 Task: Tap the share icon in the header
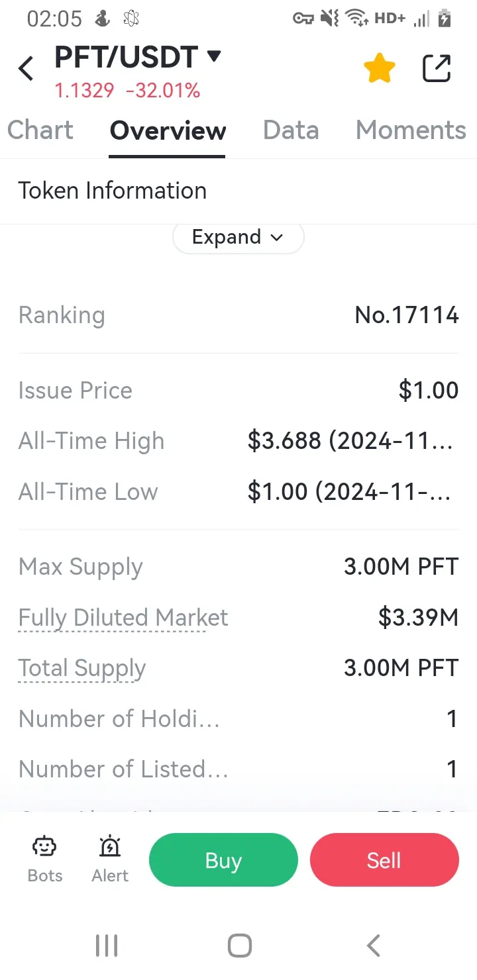(437, 68)
